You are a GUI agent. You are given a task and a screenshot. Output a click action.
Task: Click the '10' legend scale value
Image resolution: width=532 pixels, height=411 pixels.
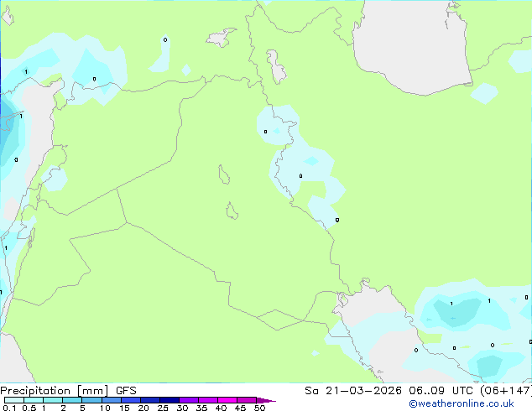pos(105,408)
